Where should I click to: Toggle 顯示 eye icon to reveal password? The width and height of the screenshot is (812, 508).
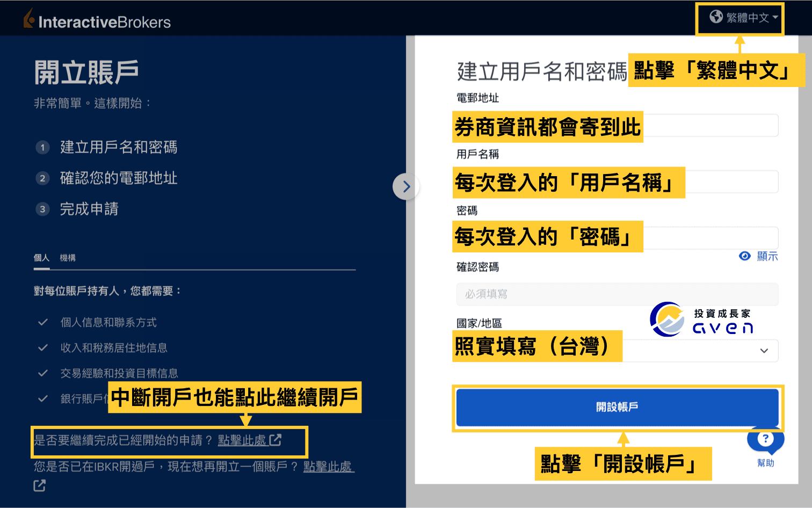click(x=744, y=256)
